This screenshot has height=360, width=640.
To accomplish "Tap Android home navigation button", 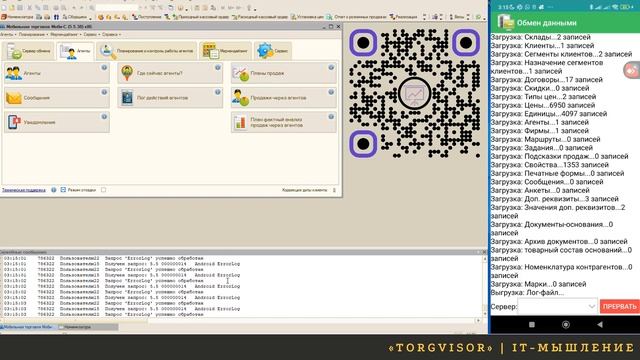I will coord(566,324).
